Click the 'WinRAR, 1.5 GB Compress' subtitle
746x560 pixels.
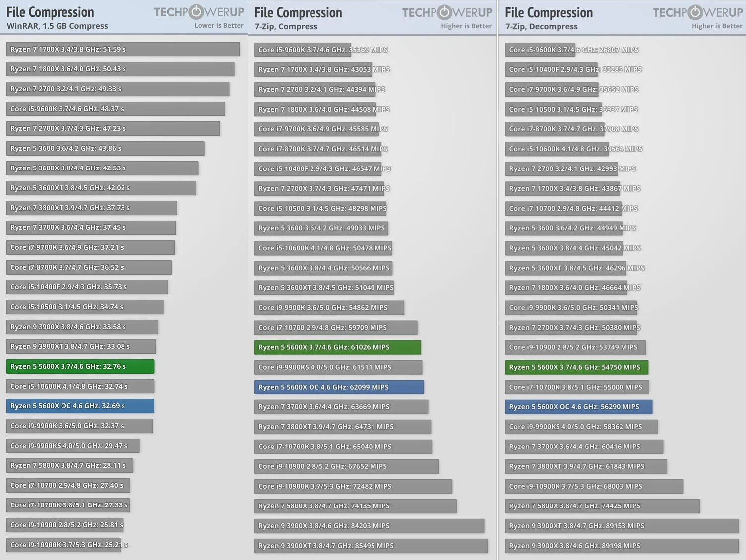coord(57,26)
